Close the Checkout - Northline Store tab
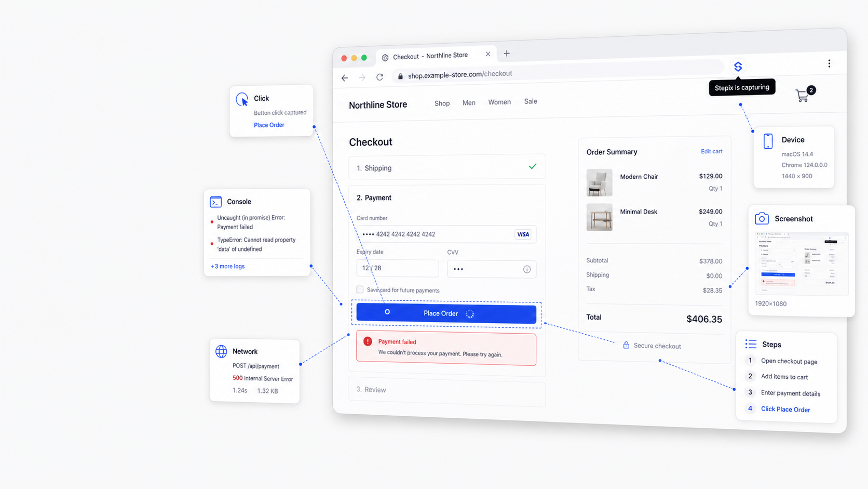The height and width of the screenshot is (489, 868). [x=488, y=54]
